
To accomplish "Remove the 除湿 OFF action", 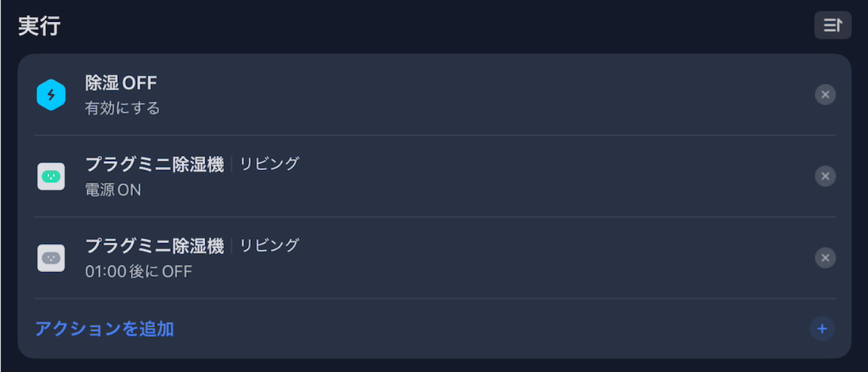I will tap(825, 95).
